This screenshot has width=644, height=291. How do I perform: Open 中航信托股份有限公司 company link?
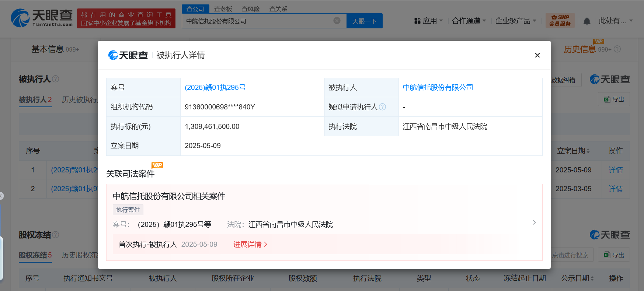click(x=438, y=88)
